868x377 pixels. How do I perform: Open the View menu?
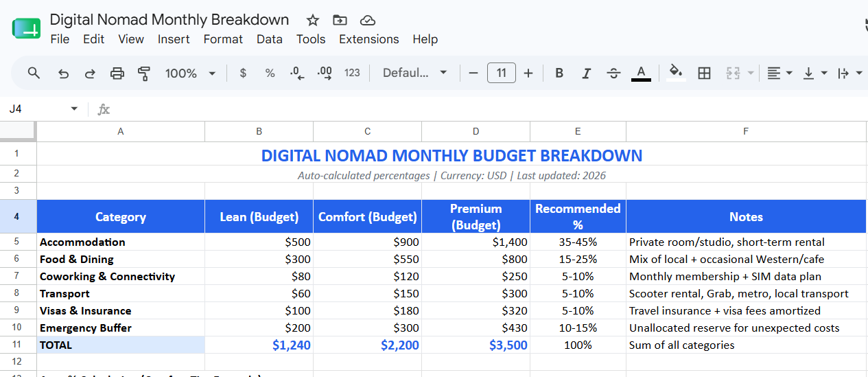131,39
